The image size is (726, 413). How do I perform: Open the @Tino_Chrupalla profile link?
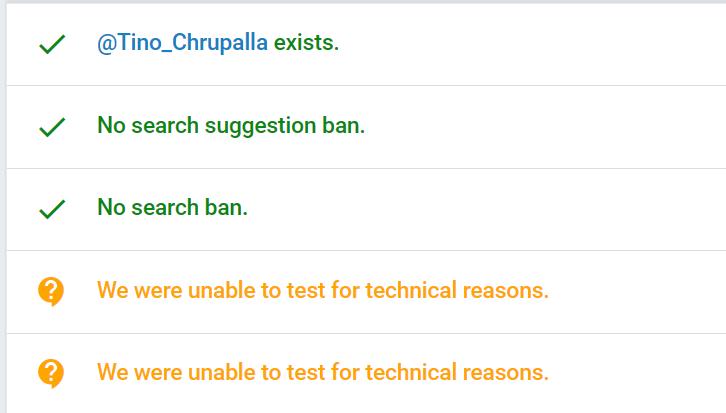pos(183,45)
